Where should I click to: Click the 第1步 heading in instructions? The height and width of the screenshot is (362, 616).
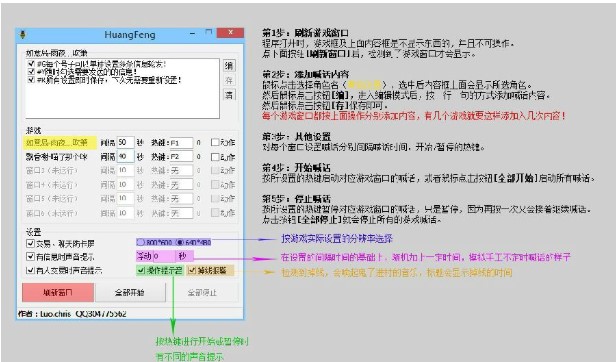coord(305,33)
